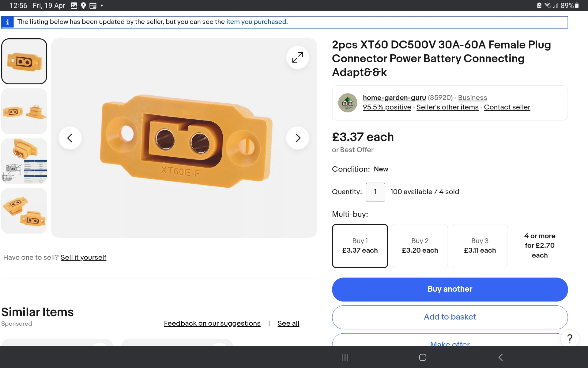Choose the 4 or more multi-buy option
Viewport: 588px width, 368px height.
coord(539,245)
